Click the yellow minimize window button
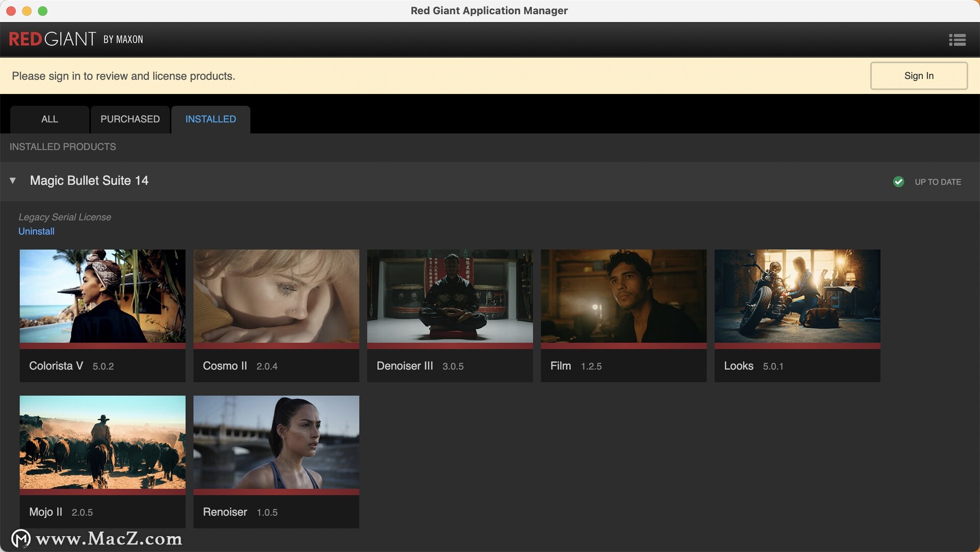This screenshot has width=980, height=552. [27, 11]
